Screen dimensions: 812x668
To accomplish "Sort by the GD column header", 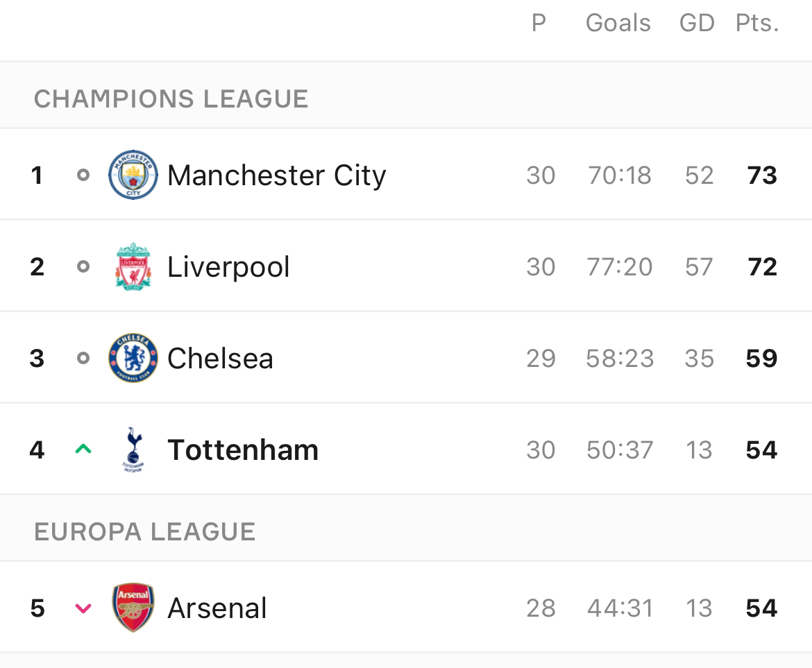I will click(x=697, y=24).
